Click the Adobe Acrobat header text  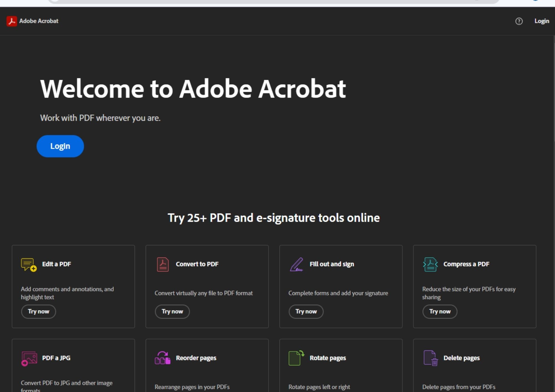coord(39,21)
